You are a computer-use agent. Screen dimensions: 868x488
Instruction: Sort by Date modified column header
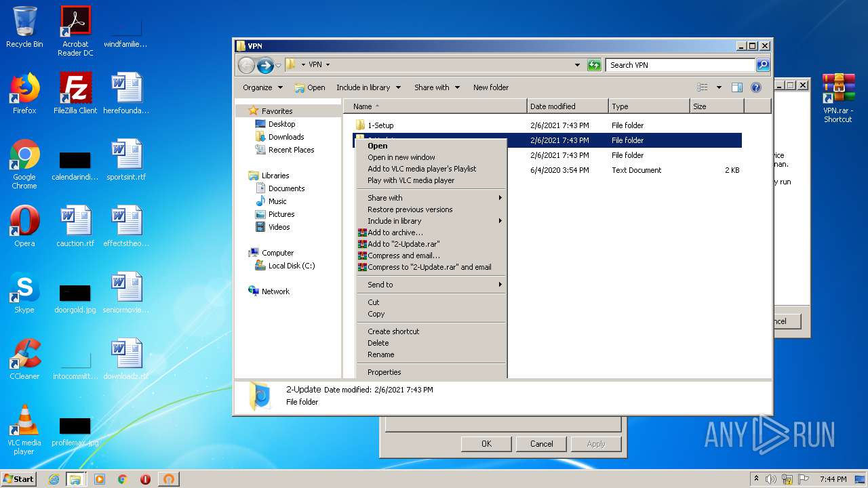point(568,106)
